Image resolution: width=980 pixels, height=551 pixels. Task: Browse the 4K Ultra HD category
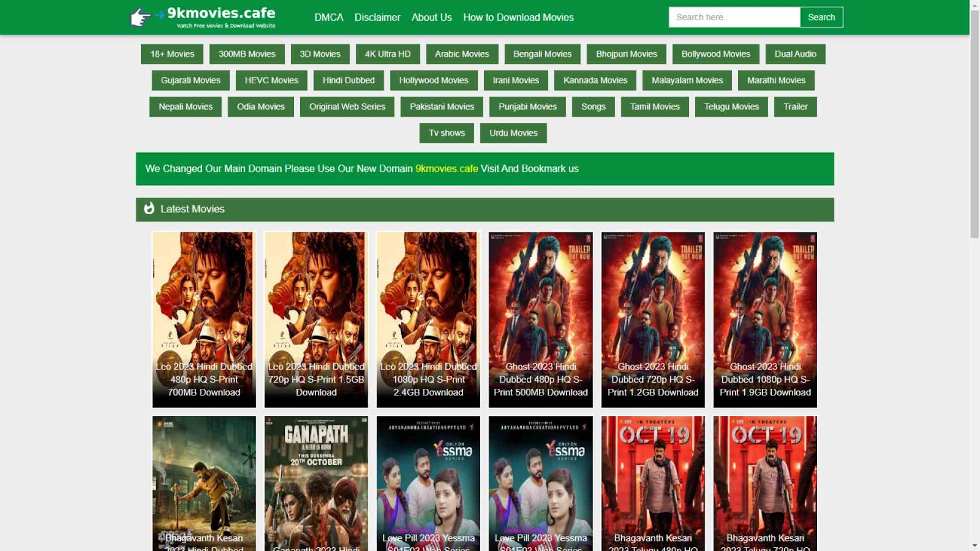388,54
